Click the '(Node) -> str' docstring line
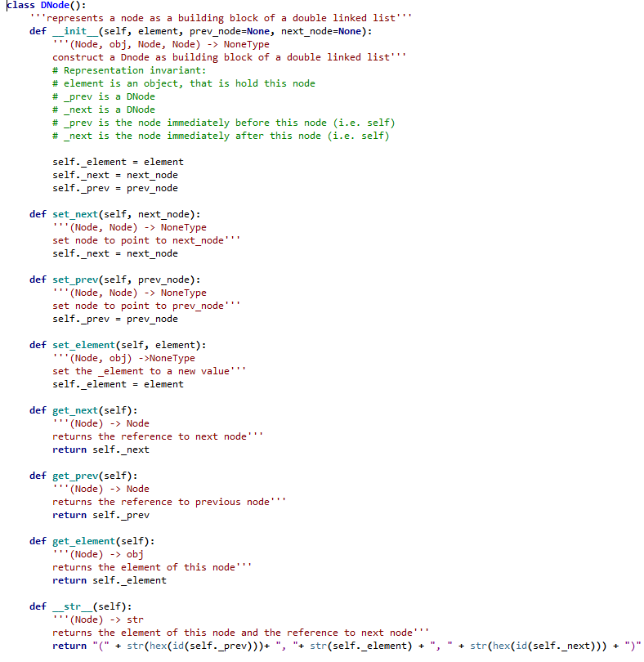The width and height of the screenshot is (644, 662). [98, 620]
